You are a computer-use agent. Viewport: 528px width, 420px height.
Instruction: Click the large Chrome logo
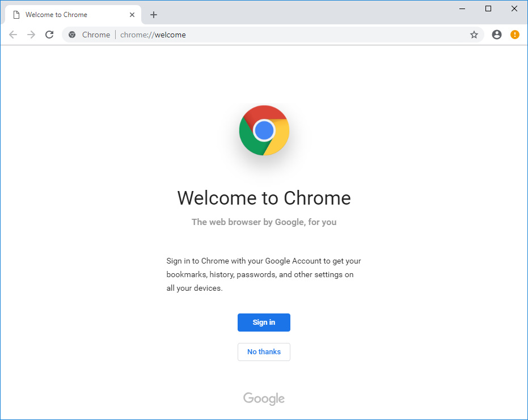[264, 130]
